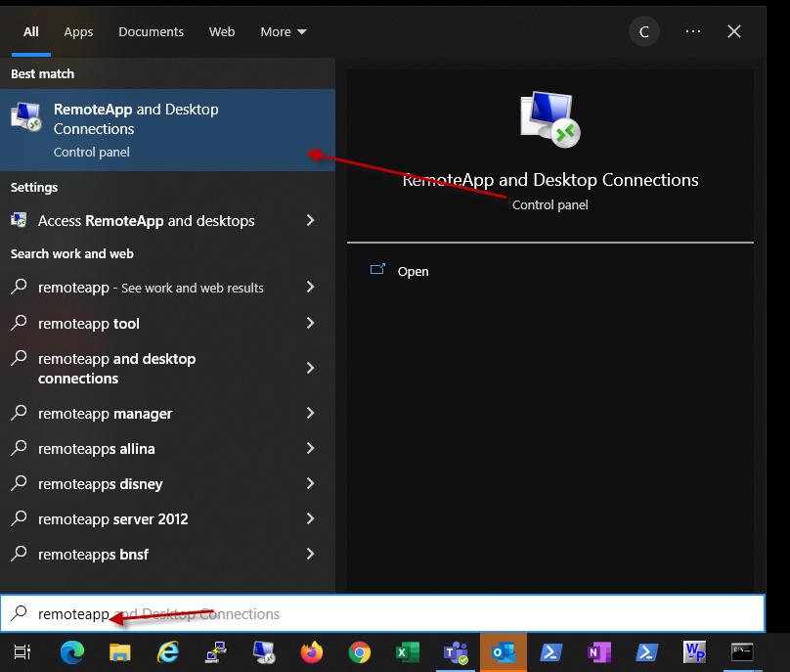790x672 pixels.
Task: Open Microsoft Teams from taskbar
Action: [x=456, y=652]
